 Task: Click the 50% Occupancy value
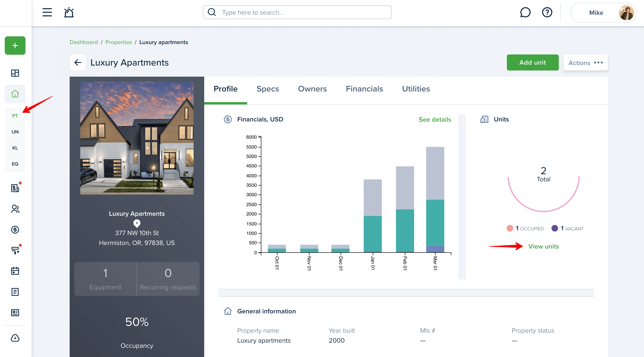pyautogui.click(x=137, y=322)
